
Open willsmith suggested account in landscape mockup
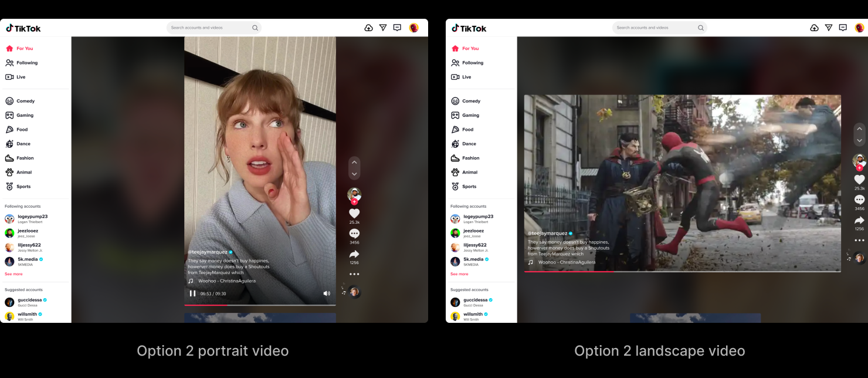click(x=470, y=316)
